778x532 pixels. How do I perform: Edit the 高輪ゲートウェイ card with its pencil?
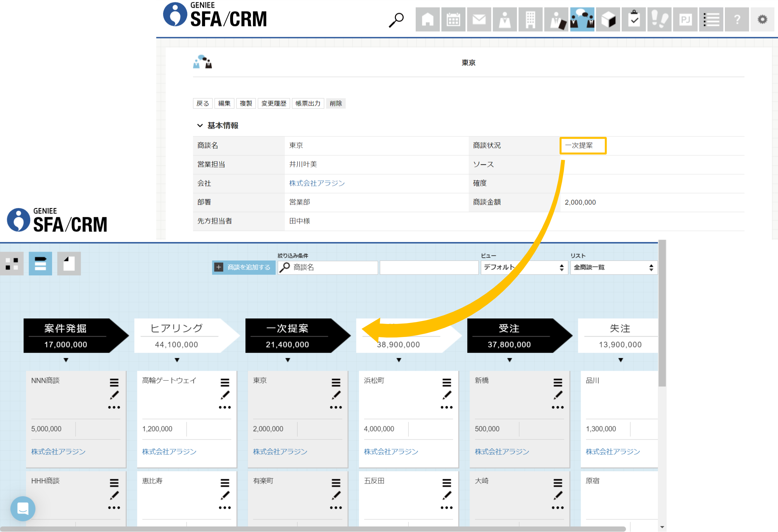click(x=225, y=395)
